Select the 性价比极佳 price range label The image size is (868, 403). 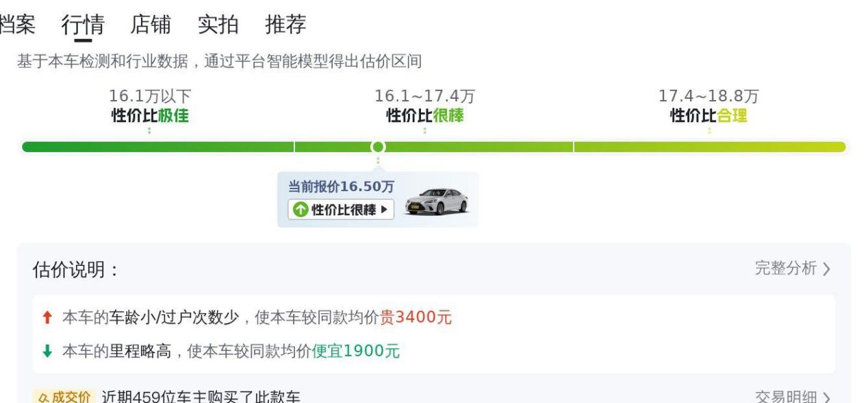150,116
